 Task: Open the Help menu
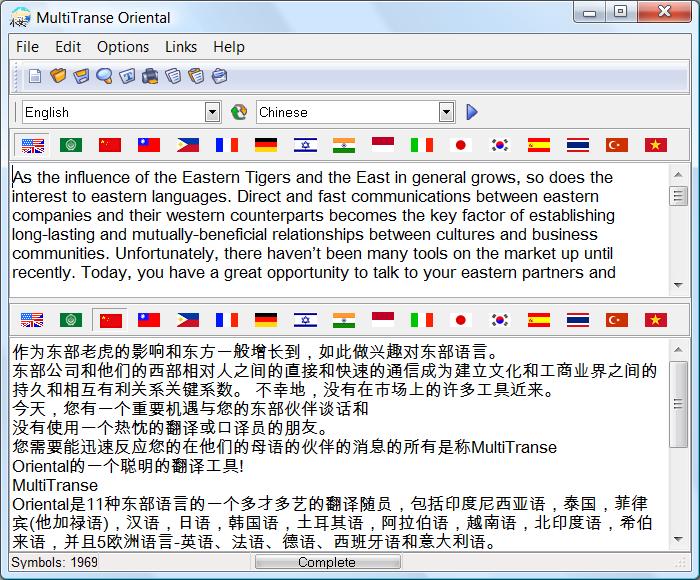[x=229, y=46]
